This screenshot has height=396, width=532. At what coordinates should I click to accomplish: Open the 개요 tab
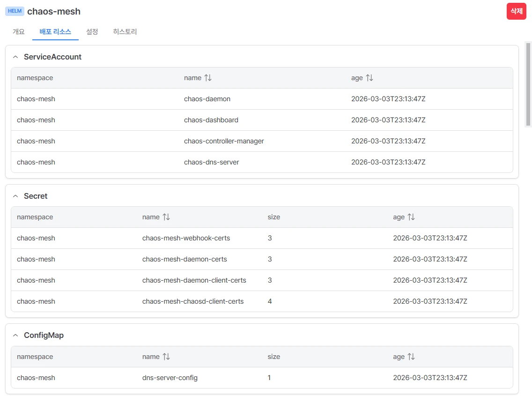(x=19, y=31)
